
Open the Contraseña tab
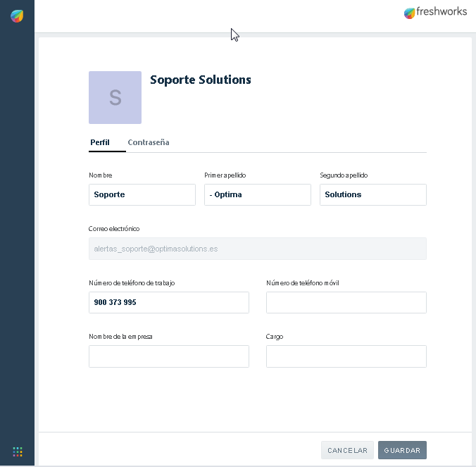[x=148, y=142]
